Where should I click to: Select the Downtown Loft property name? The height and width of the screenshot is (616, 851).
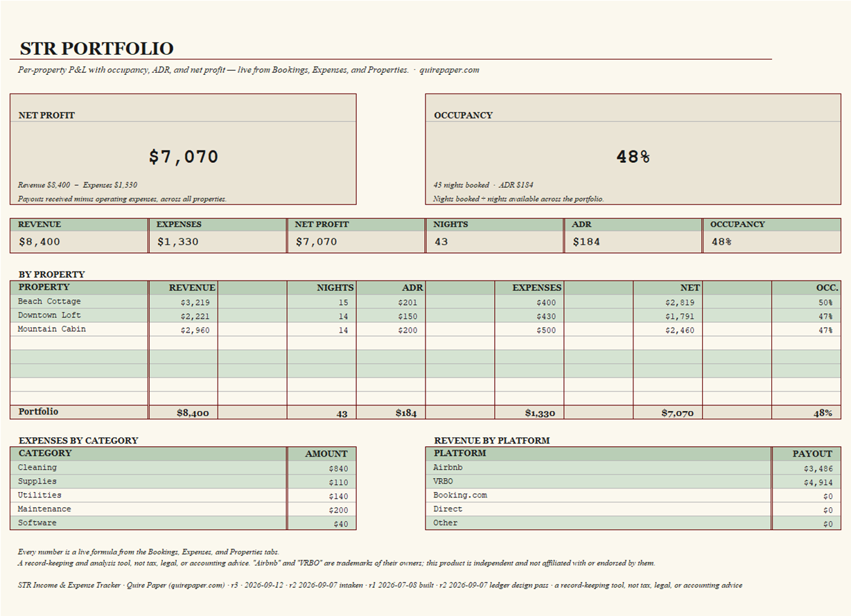(x=49, y=315)
